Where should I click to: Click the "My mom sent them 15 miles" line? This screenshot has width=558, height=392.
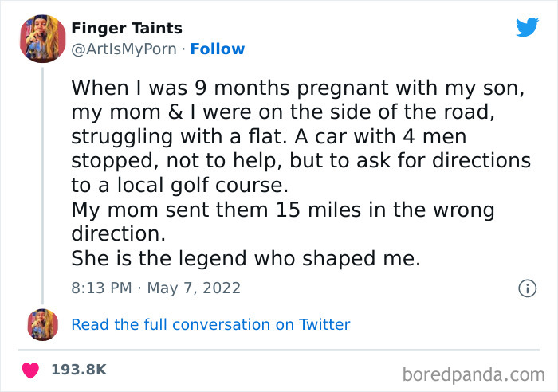tap(283, 210)
